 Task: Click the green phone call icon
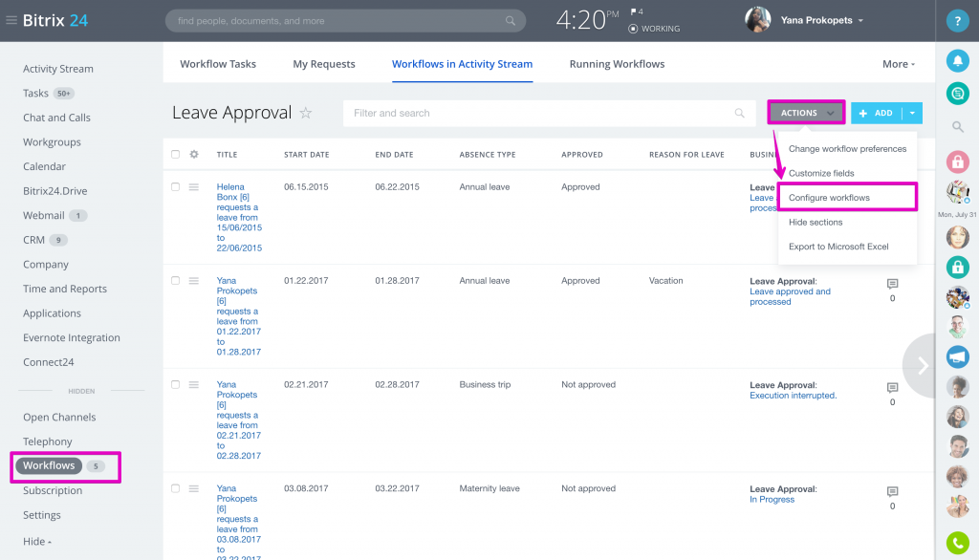pyautogui.click(x=957, y=543)
